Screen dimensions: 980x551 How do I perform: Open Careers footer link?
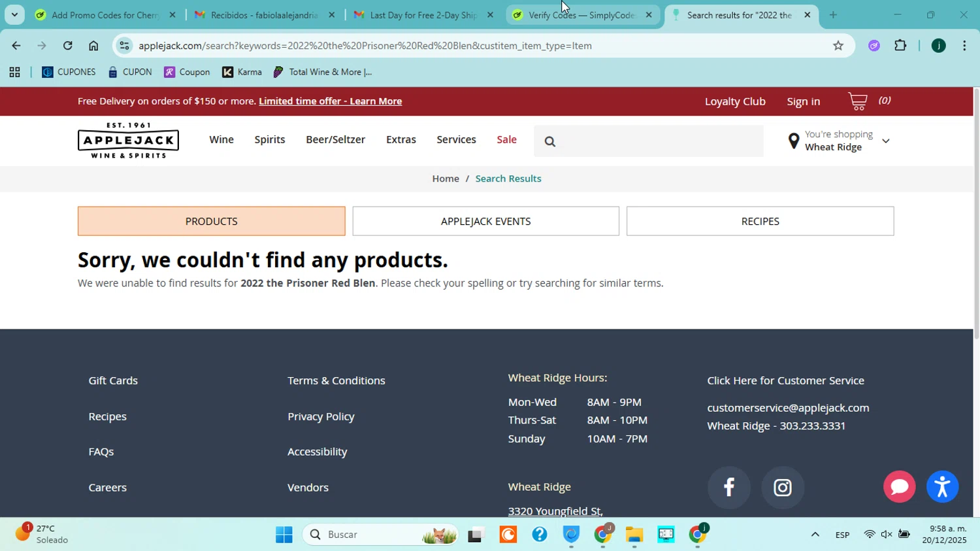[107, 488]
